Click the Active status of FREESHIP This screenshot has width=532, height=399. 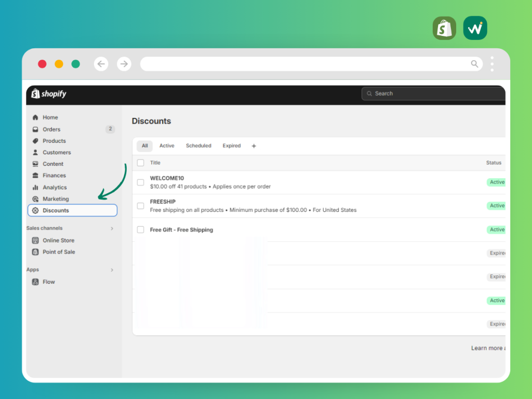point(496,206)
